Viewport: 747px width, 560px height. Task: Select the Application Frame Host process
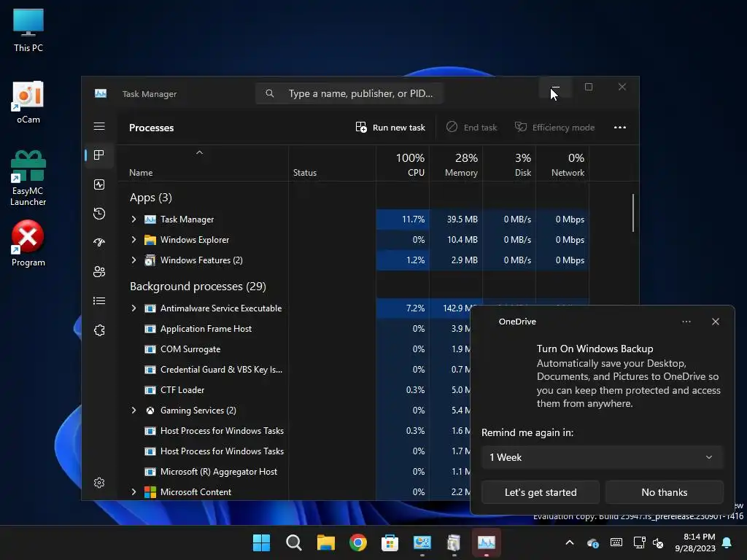(294, 329)
